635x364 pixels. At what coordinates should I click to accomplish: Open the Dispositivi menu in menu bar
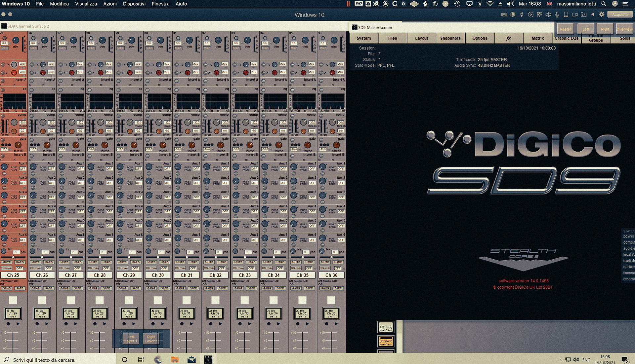[134, 4]
